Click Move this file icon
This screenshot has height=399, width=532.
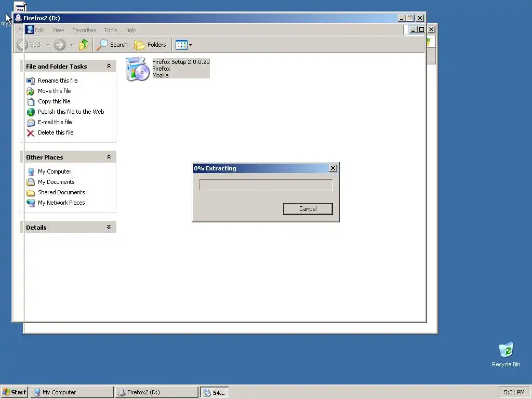pos(31,91)
